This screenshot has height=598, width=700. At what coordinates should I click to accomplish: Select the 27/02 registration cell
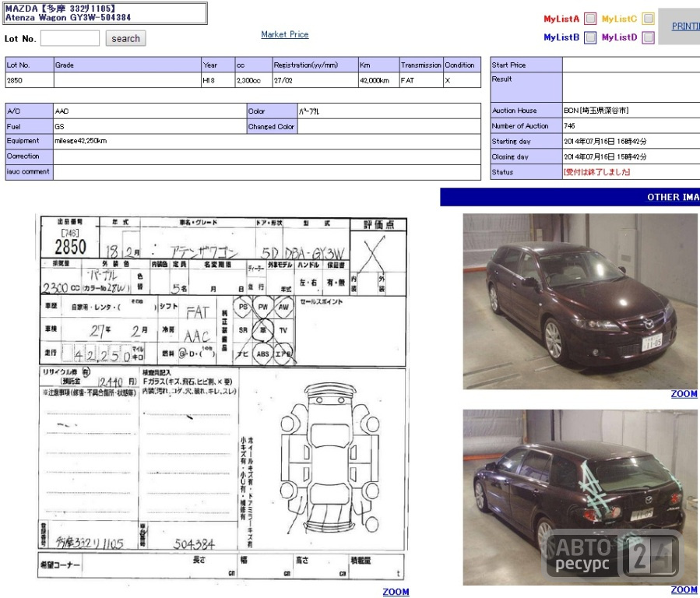click(315, 80)
